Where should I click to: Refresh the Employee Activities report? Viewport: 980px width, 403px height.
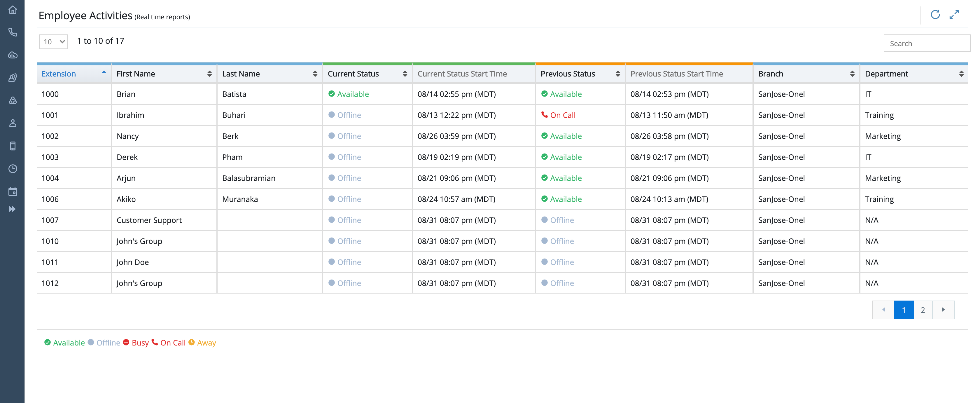click(935, 15)
